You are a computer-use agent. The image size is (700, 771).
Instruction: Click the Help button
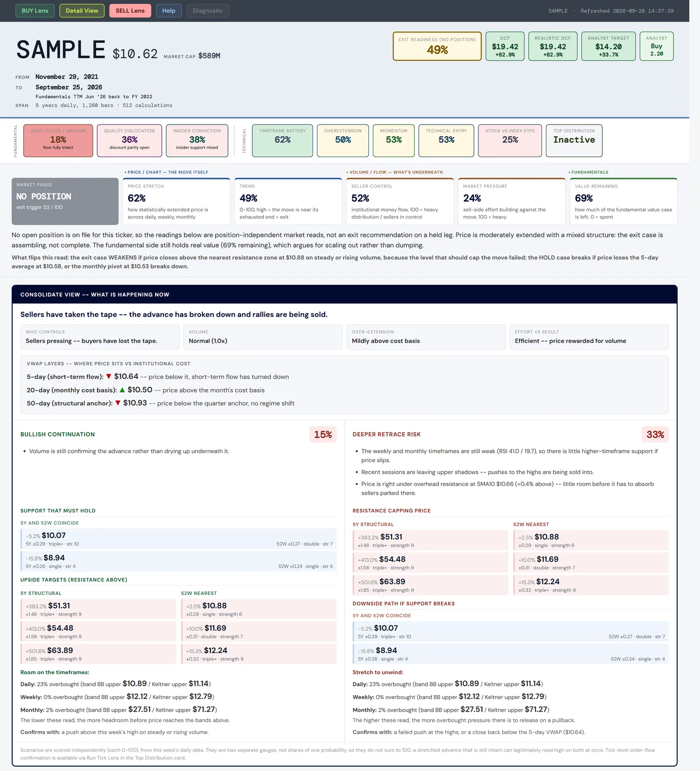169,11
